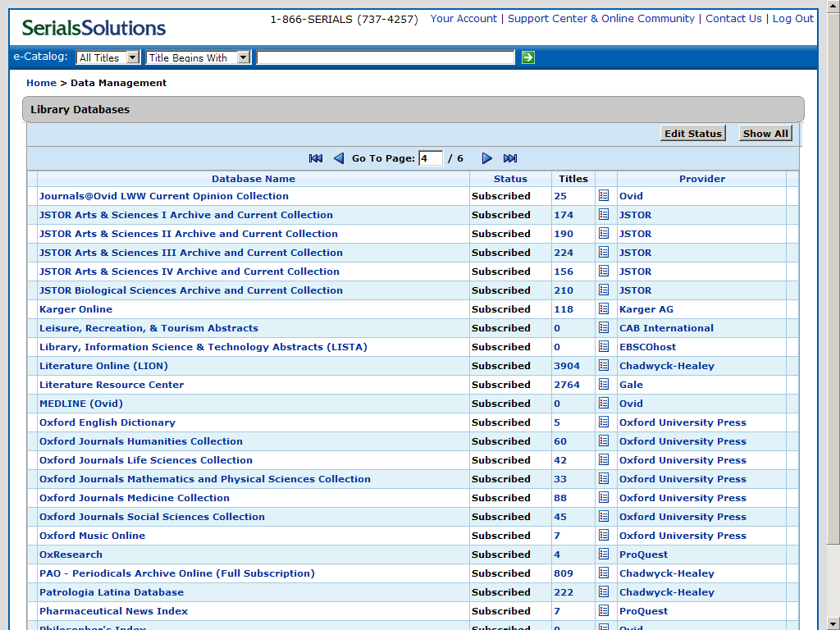Open title list icon for JSTOR Arts & Sciences II
Screen dimensions: 840x630
click(x=604, y=233)
